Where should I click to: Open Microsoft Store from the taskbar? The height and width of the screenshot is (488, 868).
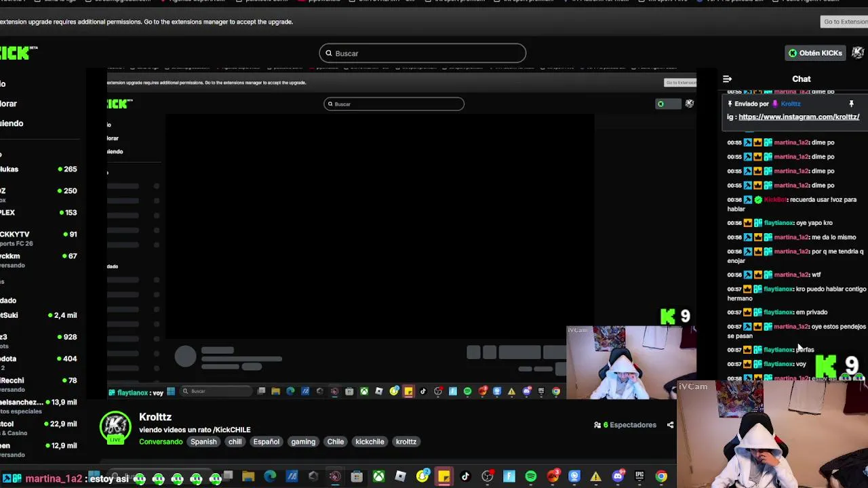click(x=356, y=476)
